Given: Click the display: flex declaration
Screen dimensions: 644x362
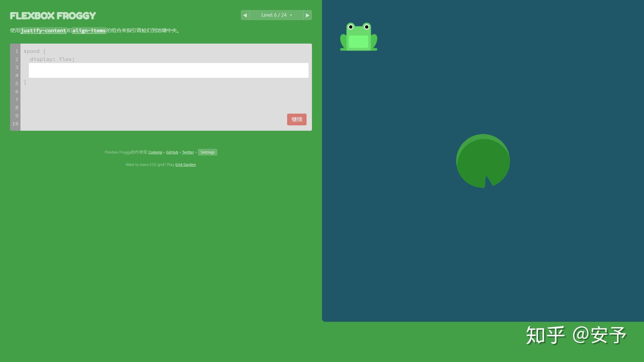Looking at the screenshot, I should [x=53, y=59].
